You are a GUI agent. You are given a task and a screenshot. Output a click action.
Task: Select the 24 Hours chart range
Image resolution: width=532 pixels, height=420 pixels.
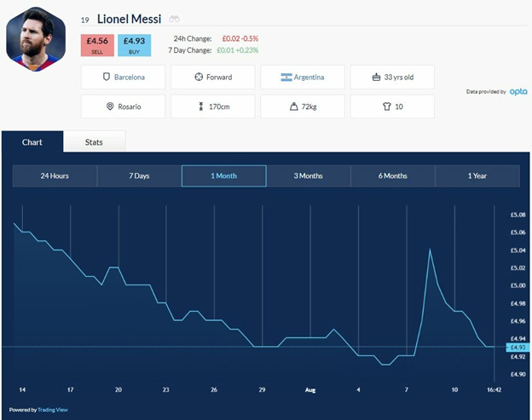point(55,175)
